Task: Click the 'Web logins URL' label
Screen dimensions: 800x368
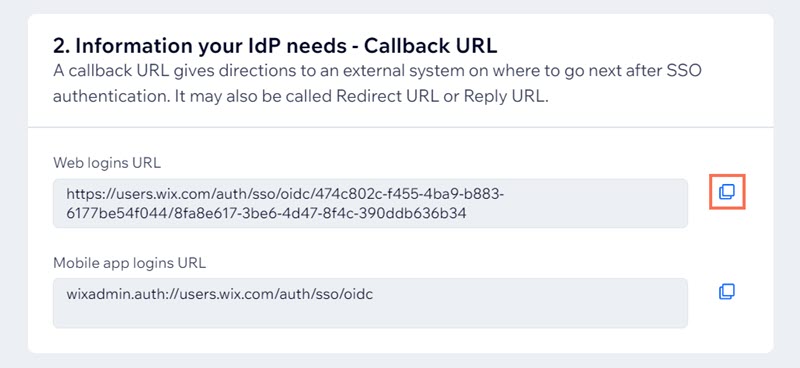Action: click(107, 163)
